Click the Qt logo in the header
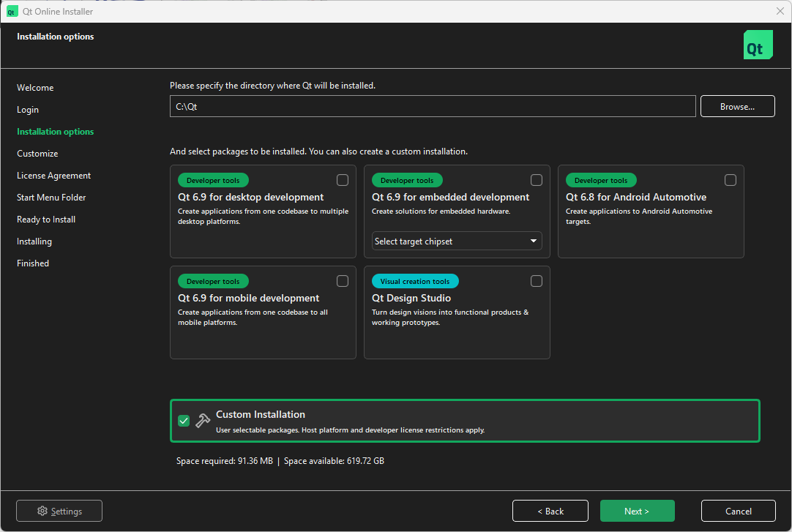Viewport: 792px width, 532px height. [x=758, y=45]
